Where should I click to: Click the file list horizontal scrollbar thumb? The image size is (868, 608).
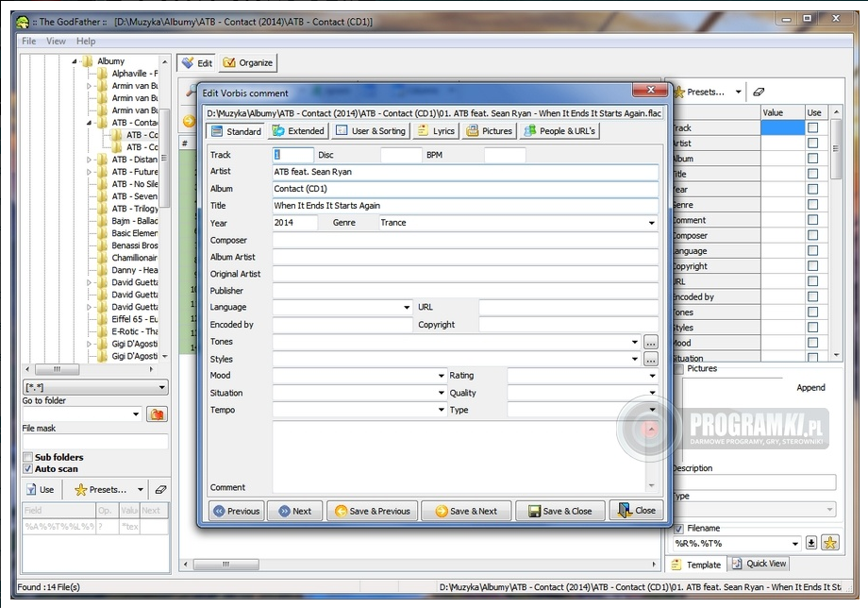point(225,565)
